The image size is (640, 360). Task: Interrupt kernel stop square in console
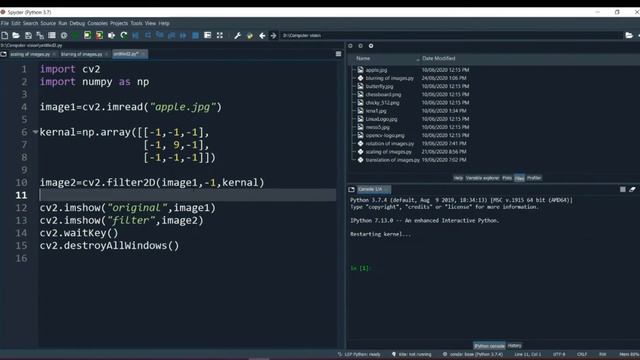coord(622,189)
